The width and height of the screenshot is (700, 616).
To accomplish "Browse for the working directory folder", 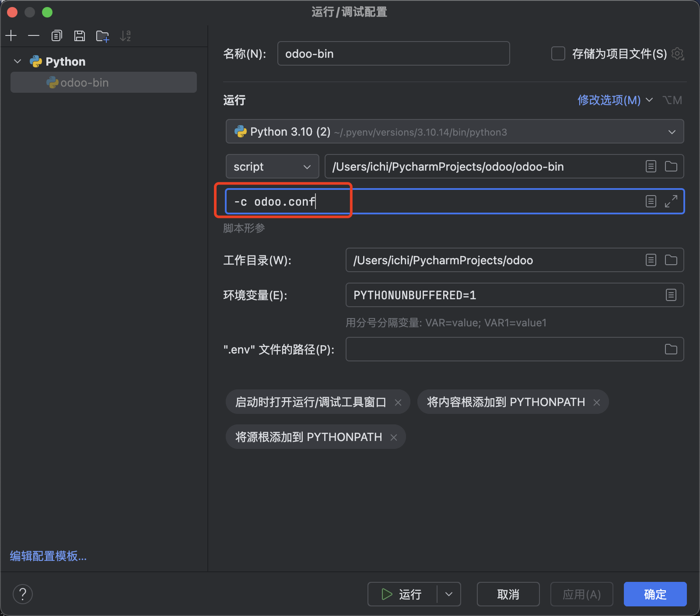I will point(671,260).
